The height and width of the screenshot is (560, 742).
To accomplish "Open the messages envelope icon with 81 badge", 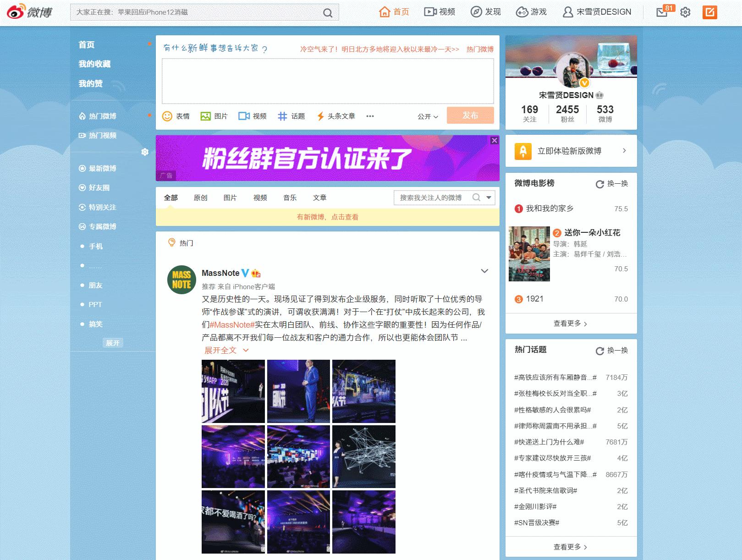I will (661, 12).
